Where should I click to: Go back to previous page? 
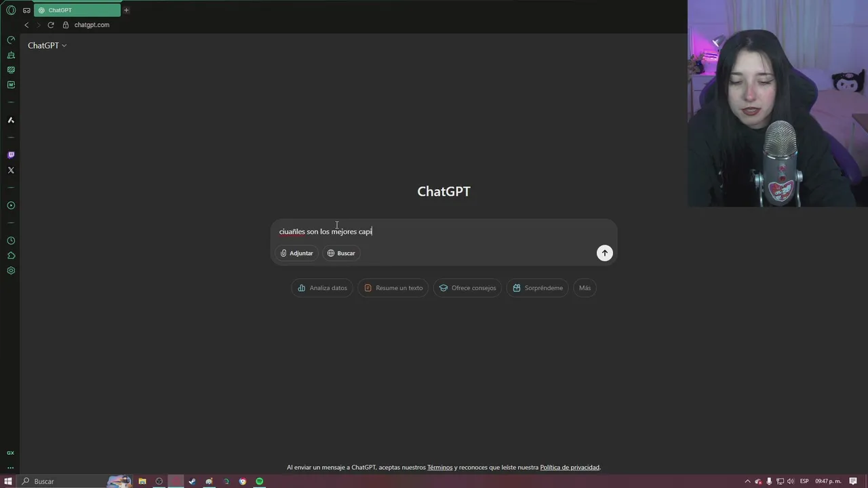(x=26, y=25)
